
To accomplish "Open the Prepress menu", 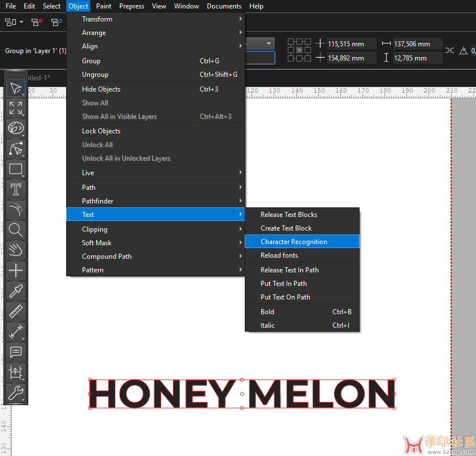I will [x=132, y=6].
